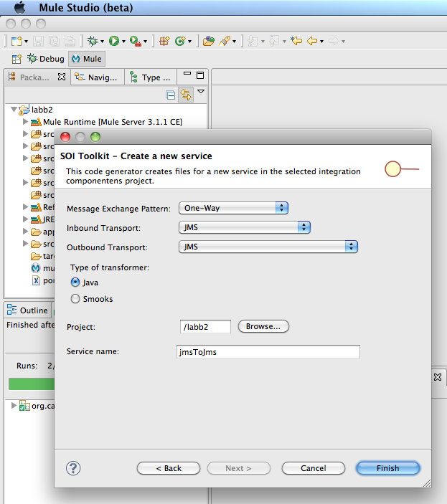
Task: Open the Outbound Transport dropdown
Action: tap(268, 247)
